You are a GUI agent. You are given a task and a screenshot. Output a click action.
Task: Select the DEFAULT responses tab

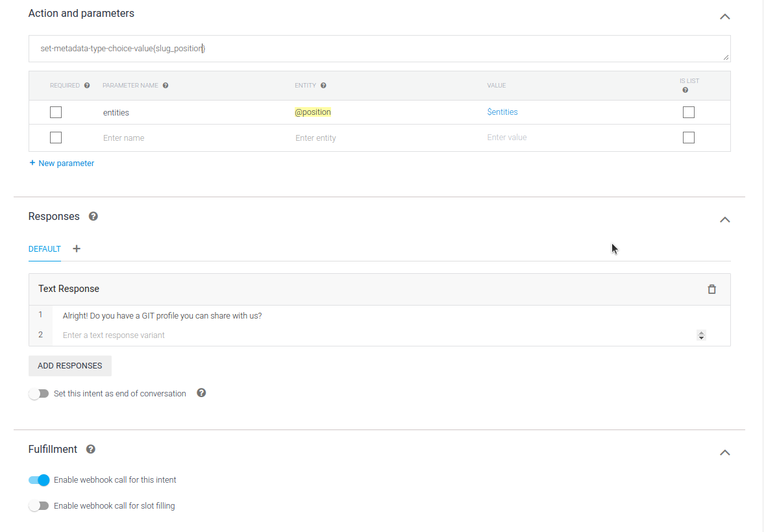45,249
